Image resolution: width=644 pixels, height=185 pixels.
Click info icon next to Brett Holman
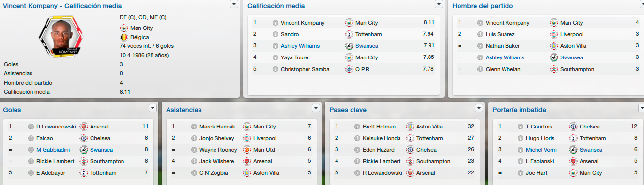[357, 127]
